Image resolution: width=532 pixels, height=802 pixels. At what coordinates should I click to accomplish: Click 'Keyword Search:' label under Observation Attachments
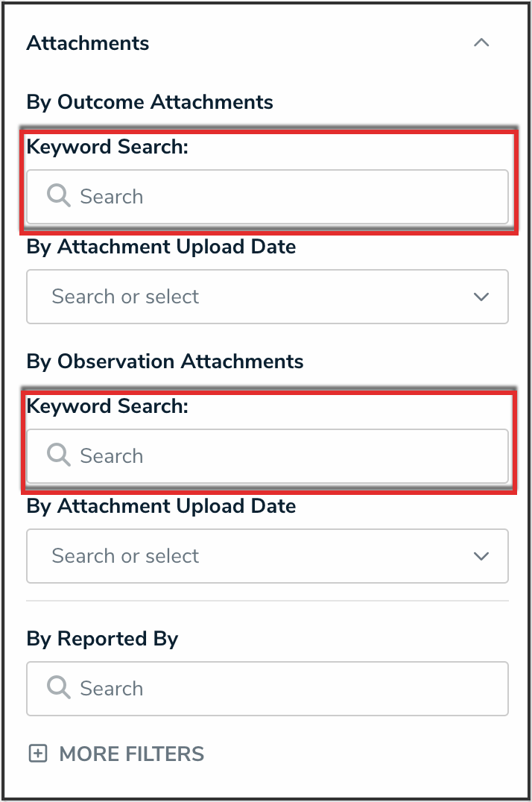[x=107, y=406]
